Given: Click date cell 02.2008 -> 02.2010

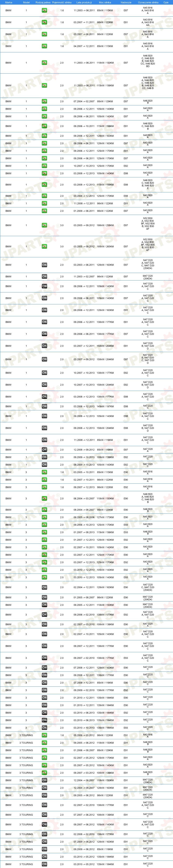Looking at the screenshot, I should [x=84, y=834].
